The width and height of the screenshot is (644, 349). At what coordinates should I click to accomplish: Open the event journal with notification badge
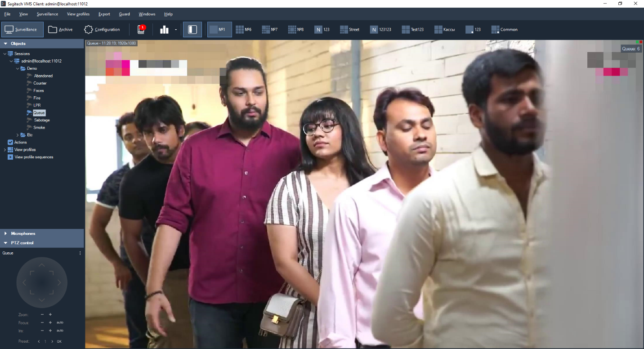pos(141,30)
